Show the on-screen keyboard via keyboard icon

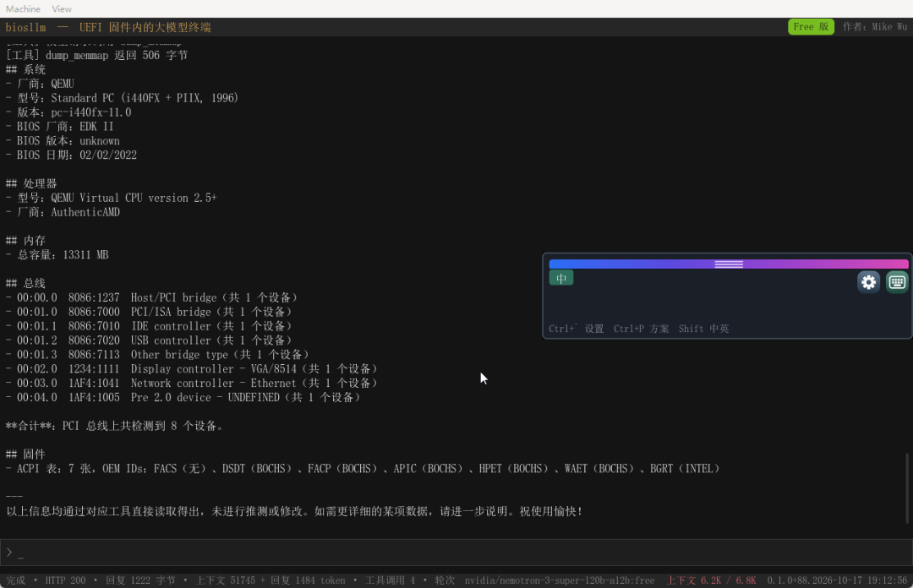[897, 282]
